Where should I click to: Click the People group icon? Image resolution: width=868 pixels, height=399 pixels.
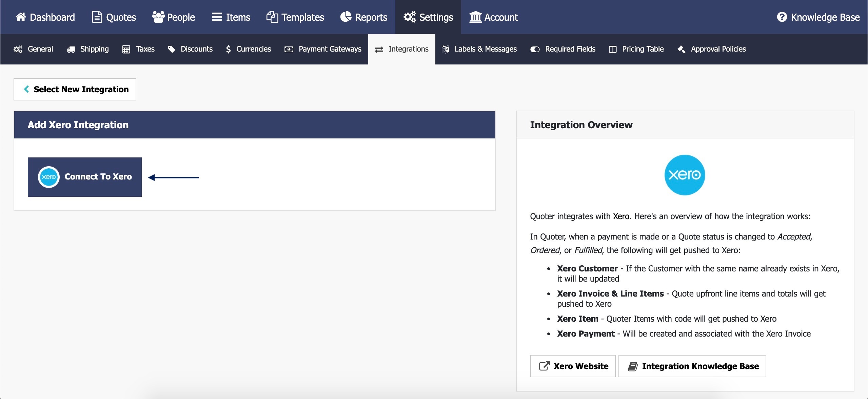point(158,17)
